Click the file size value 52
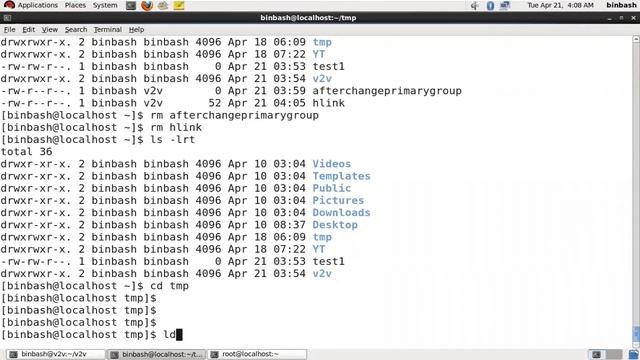This screenshot has width=640, height=360. click(215, 103)
